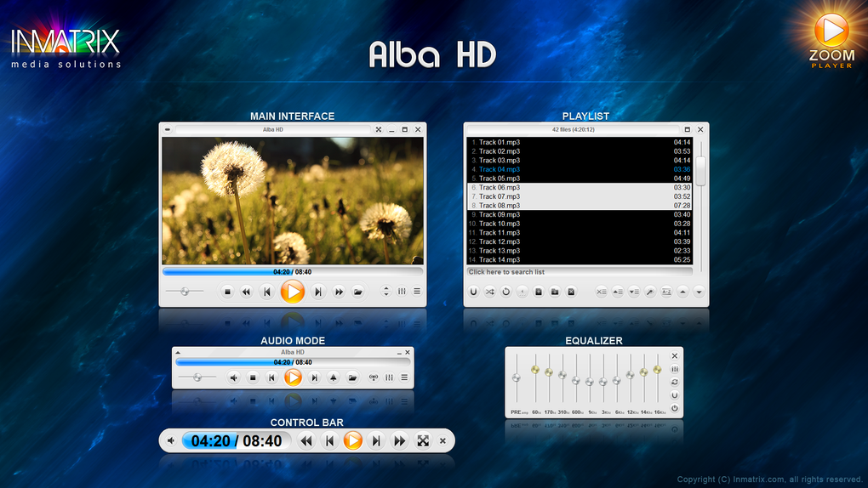This screenshot has width=868, height=488.
Task: Click the playlist wrench tool icon
Action: pyautogui.click(x=650, y=292)
